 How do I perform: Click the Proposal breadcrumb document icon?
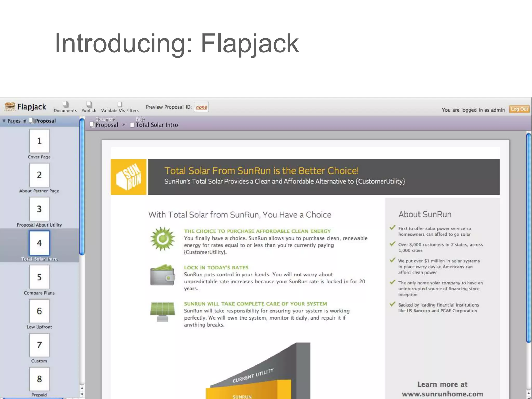tap(92, 124)
